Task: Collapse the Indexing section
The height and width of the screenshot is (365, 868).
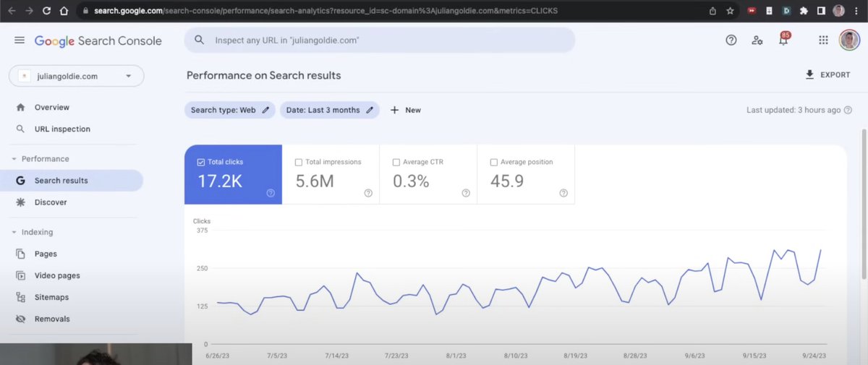Action: [x=14, y=232]
